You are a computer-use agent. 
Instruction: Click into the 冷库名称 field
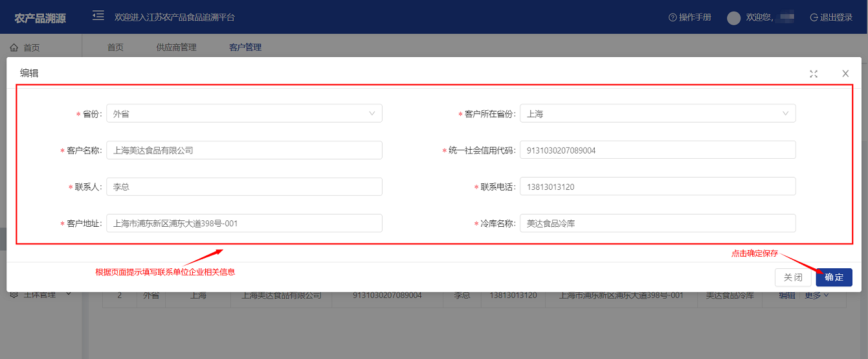pyautogui.click(x=657, y=224)
